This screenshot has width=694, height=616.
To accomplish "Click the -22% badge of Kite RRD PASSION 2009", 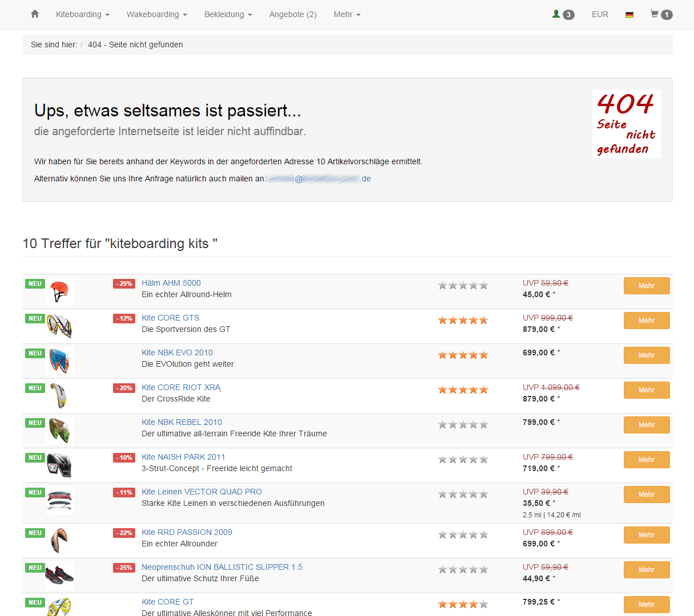I will pos(124,533).
